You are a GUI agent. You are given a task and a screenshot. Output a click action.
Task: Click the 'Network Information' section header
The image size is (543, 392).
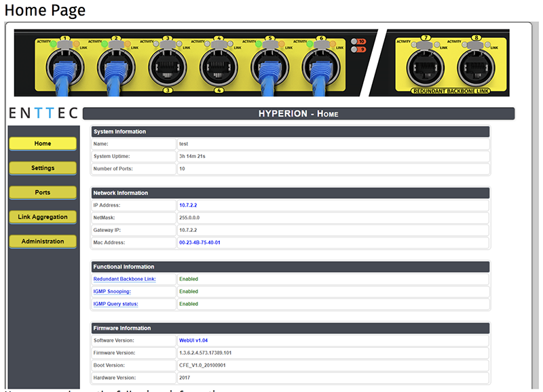291,193
